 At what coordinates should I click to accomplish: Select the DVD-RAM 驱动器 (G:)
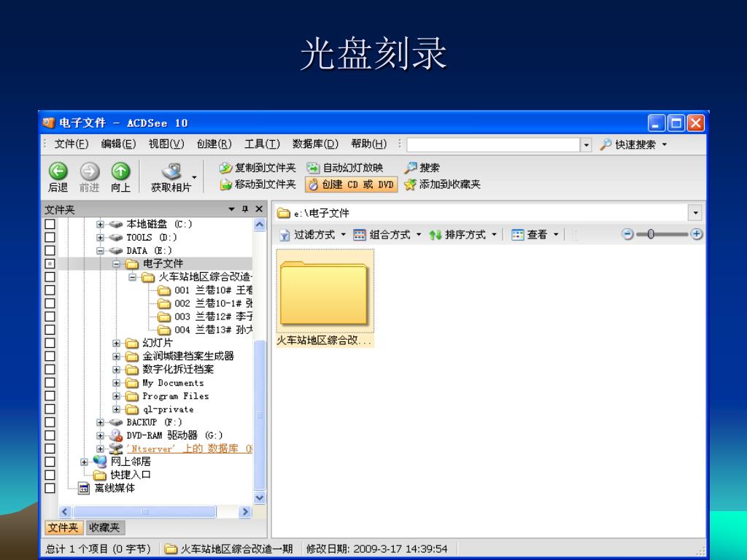point(174,435)
